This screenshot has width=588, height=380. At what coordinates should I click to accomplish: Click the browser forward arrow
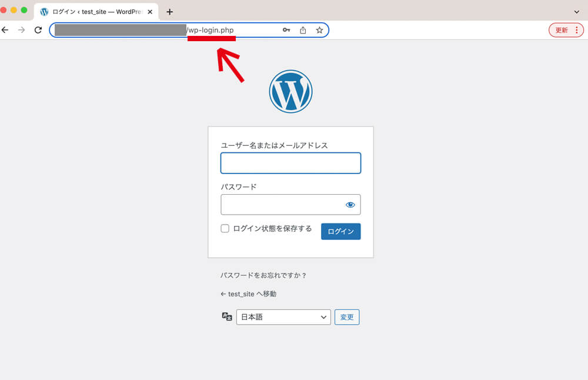pos(21,30)
